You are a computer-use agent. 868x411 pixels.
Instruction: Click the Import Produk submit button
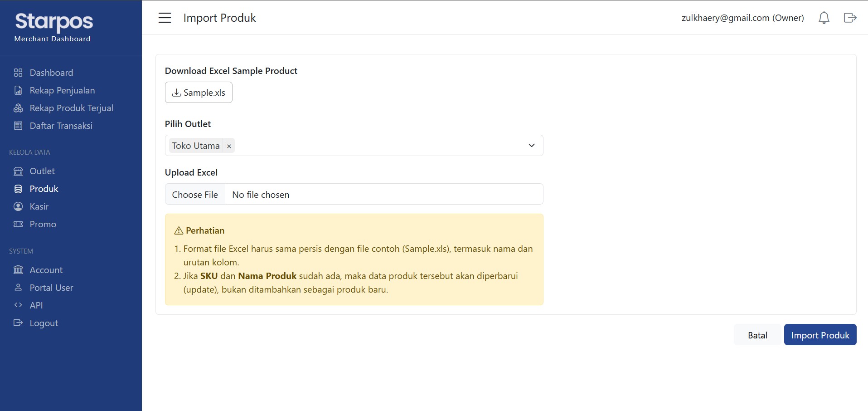[820, 335]
